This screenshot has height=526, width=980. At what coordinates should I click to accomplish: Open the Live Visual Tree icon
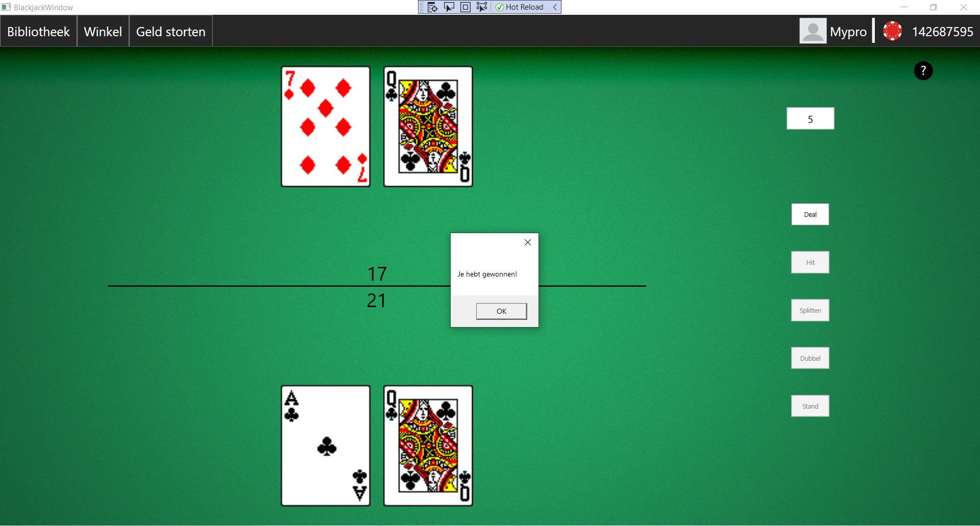(x=432, y=7)
